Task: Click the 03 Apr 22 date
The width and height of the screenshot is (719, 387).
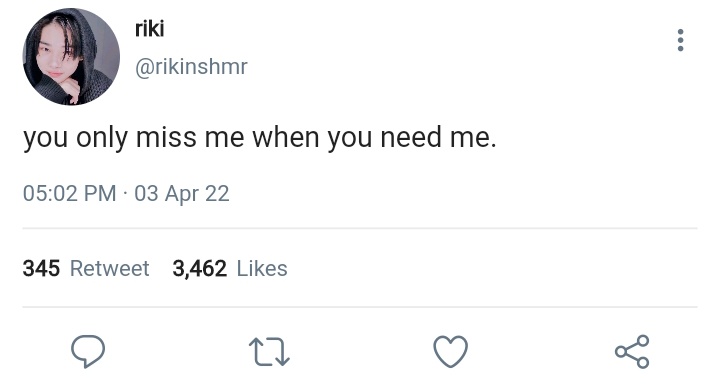Action: coord(182,194)
